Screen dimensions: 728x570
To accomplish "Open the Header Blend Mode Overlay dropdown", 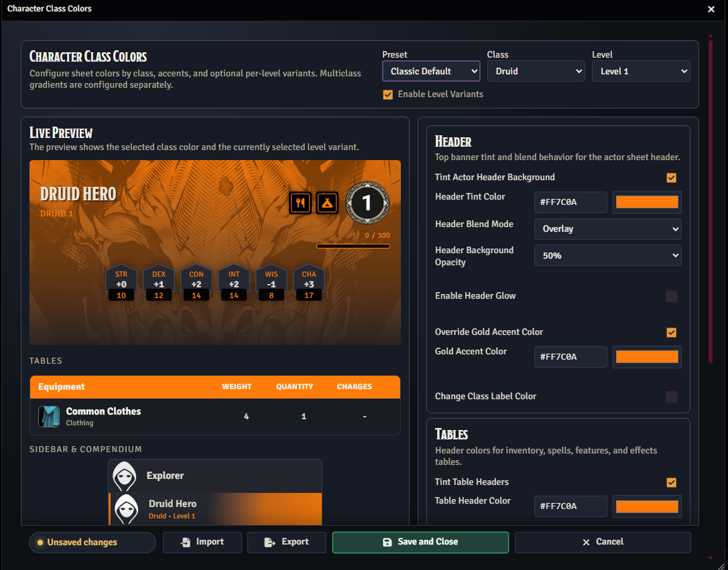I will point(607,229).
